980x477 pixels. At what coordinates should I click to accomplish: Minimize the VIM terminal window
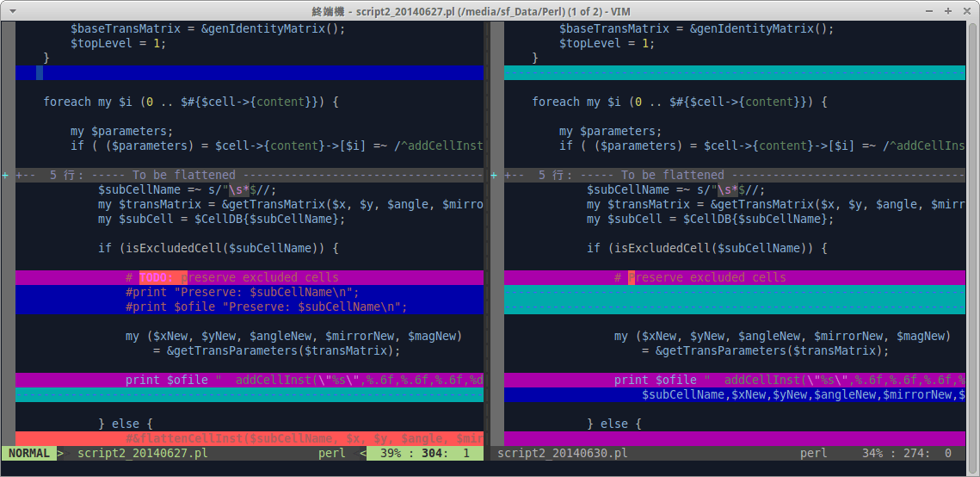928,11
